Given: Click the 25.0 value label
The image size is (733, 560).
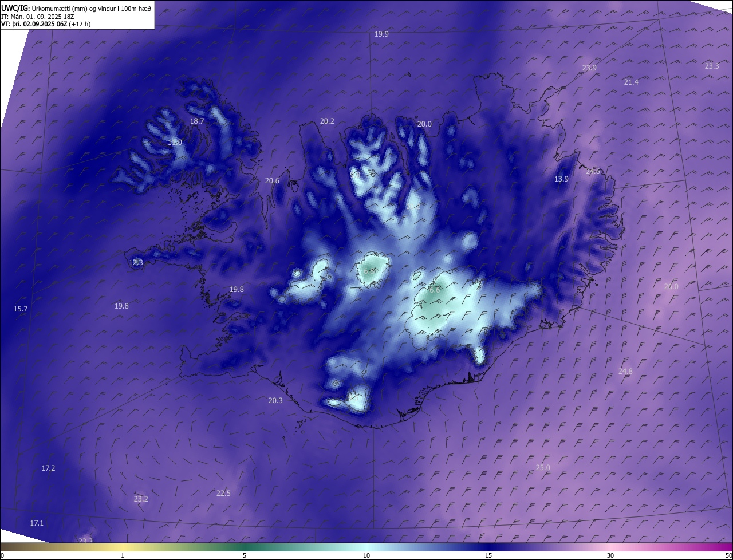Looking at the screenshot, I should point(543,468).
